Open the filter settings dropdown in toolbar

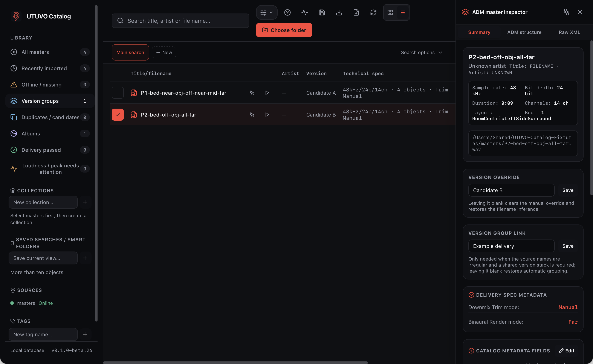(266, 12)
